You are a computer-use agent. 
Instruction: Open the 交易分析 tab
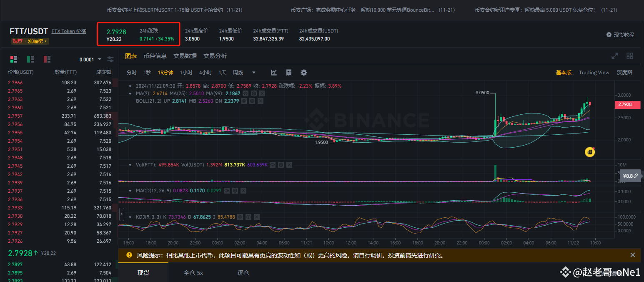215,56
